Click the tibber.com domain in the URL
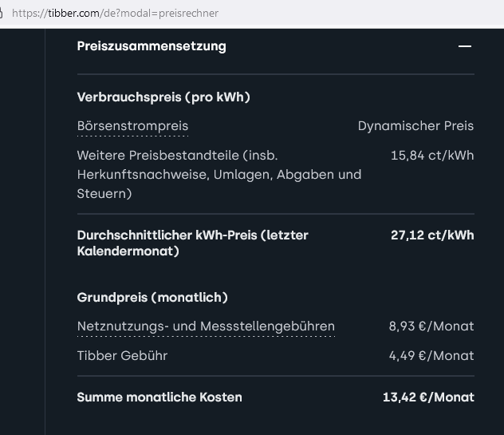Image resolution: width=504 pixels, height=435 pixels. [x=73, y=14]
